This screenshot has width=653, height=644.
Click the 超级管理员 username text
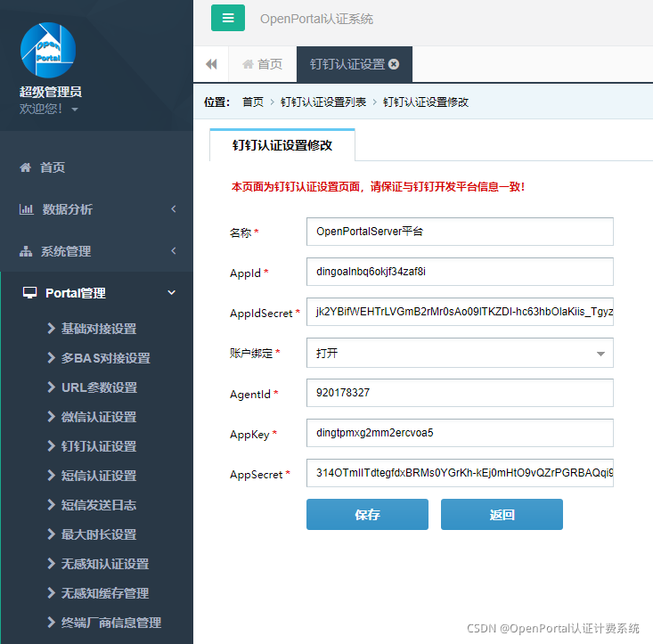(x=51, y=92)
